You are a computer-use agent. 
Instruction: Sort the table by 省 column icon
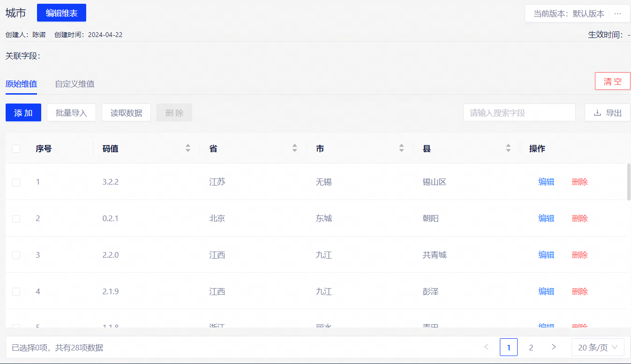pos(295,149)
